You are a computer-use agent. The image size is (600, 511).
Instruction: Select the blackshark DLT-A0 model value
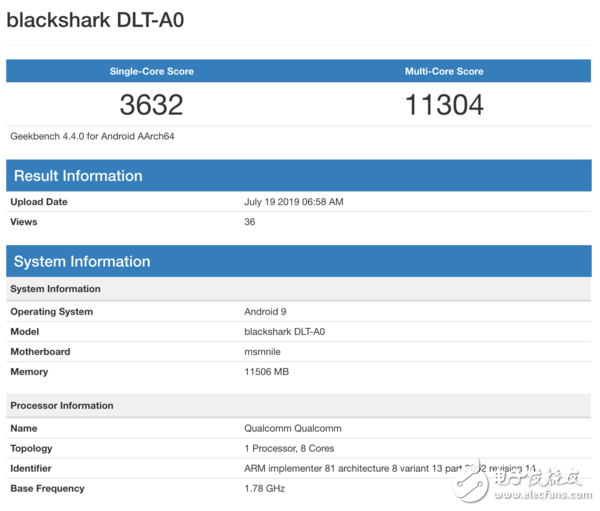[x=285, y=331]
